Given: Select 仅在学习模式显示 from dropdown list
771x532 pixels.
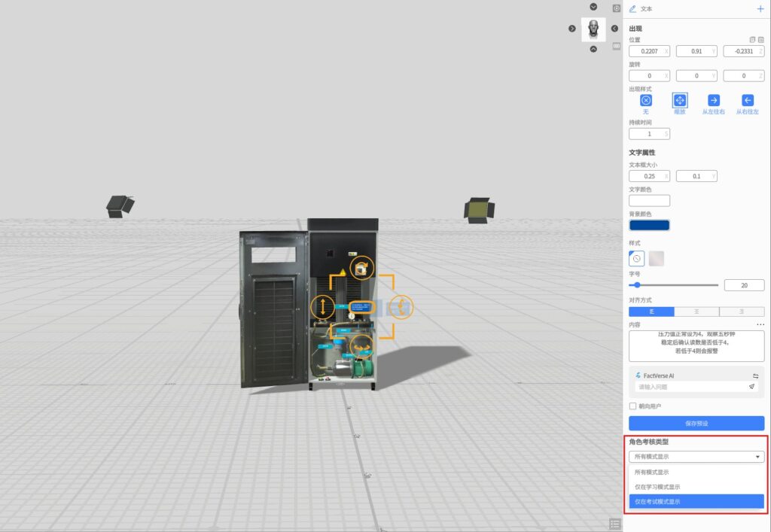Looking at the screenshot, I should (696, 487).
